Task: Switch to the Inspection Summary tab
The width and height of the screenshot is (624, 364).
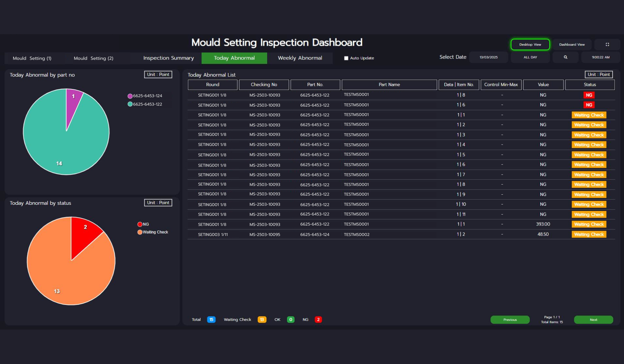Action: pos(168,58)
